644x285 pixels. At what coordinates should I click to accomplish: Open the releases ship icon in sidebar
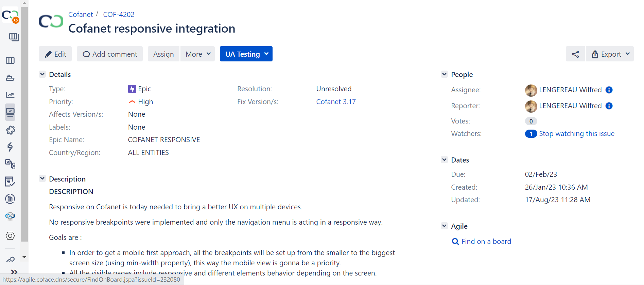click(10, 78)
